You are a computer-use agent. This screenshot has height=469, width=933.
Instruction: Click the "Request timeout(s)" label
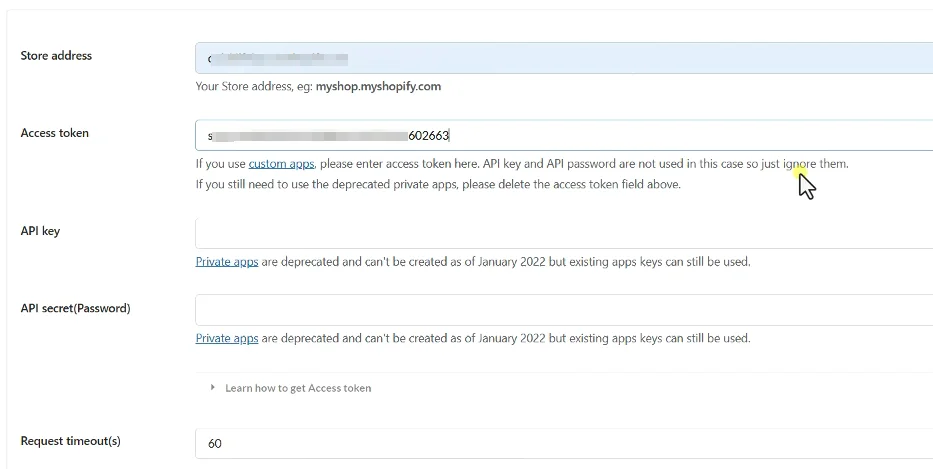[70, 441]
